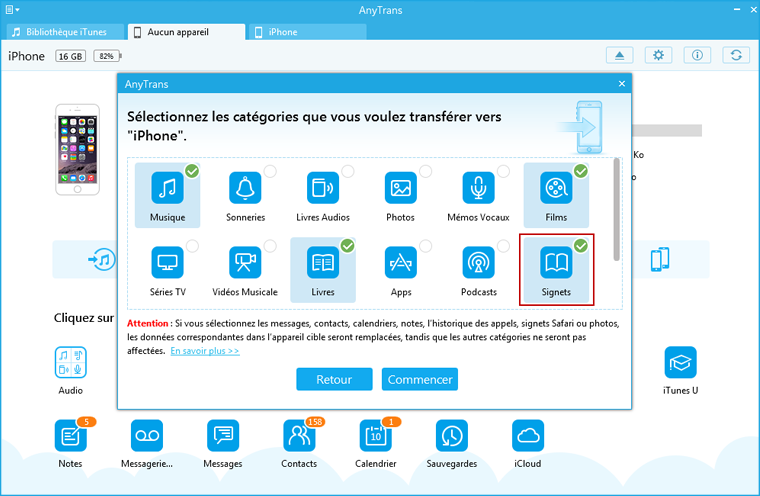Click the Livres open book icon

[x=323, y=262]
